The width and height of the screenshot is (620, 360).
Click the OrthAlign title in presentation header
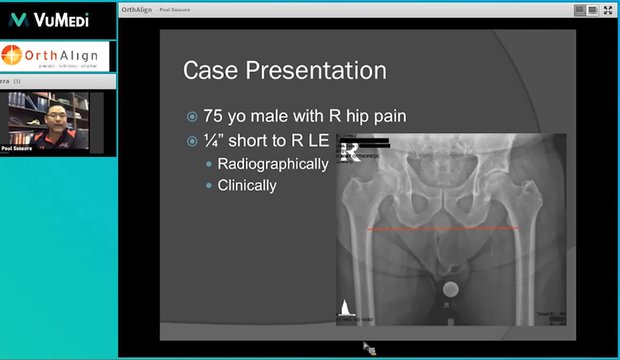136,9
